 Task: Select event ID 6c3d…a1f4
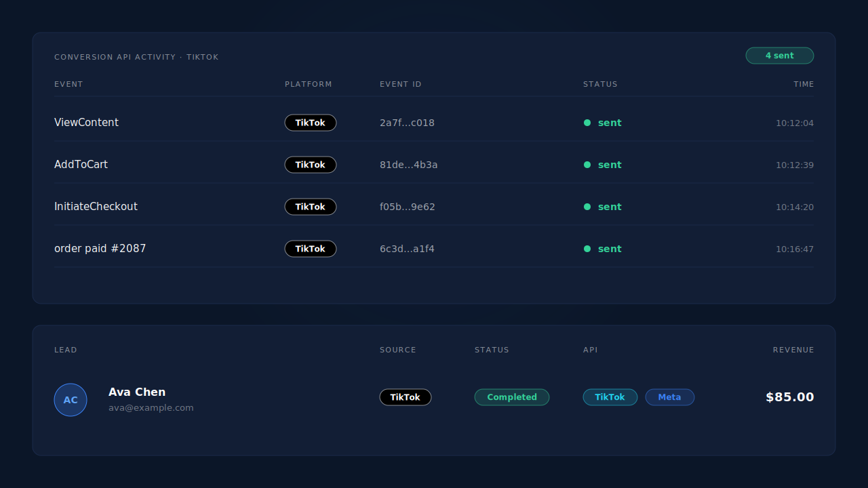(407, 249)
